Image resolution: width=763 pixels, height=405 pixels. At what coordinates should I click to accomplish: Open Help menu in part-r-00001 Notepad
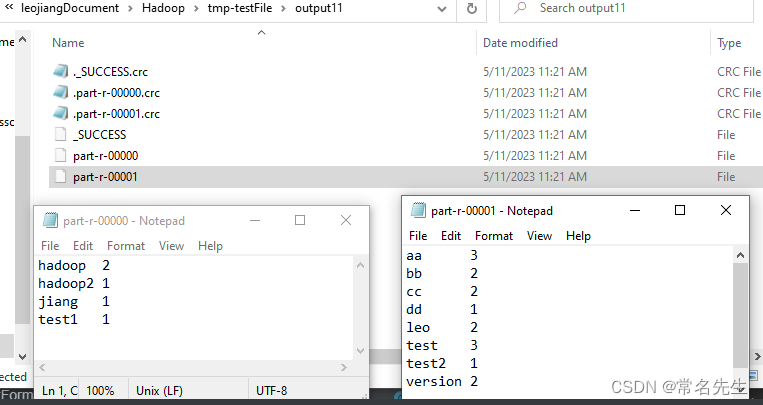[x=578, y=236]
